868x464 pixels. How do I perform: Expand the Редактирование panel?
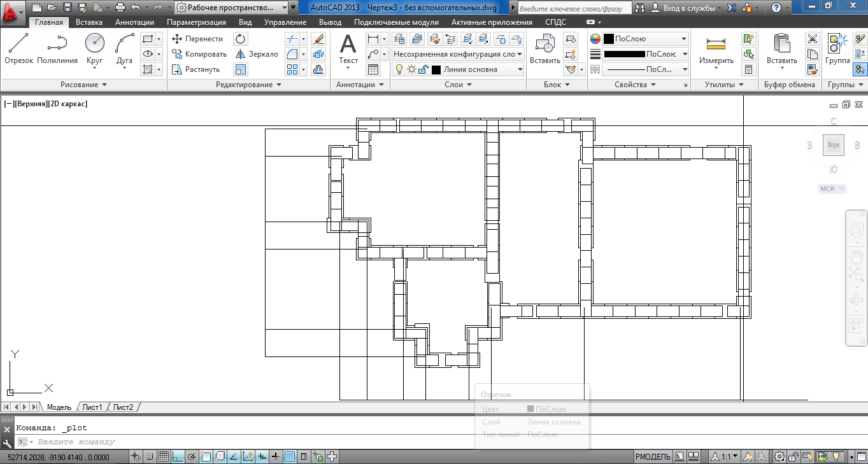[248, 85]
